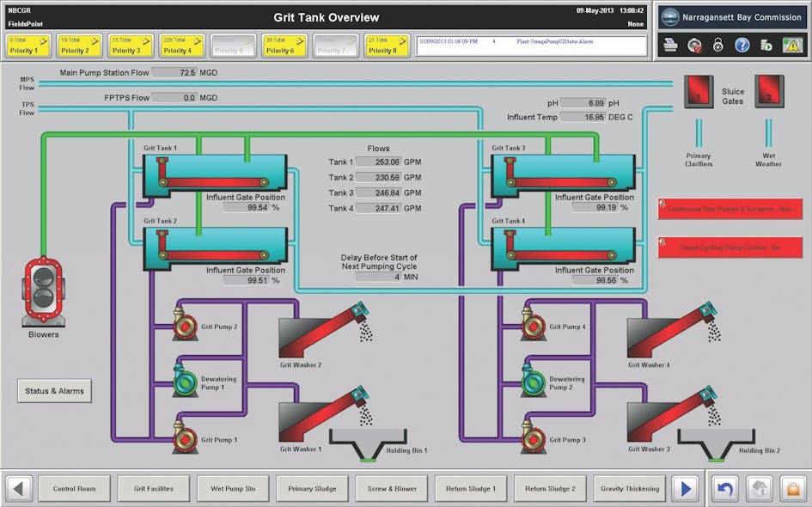
Task: Open the Priority 1 alarm list
Action: coord(28,44)
